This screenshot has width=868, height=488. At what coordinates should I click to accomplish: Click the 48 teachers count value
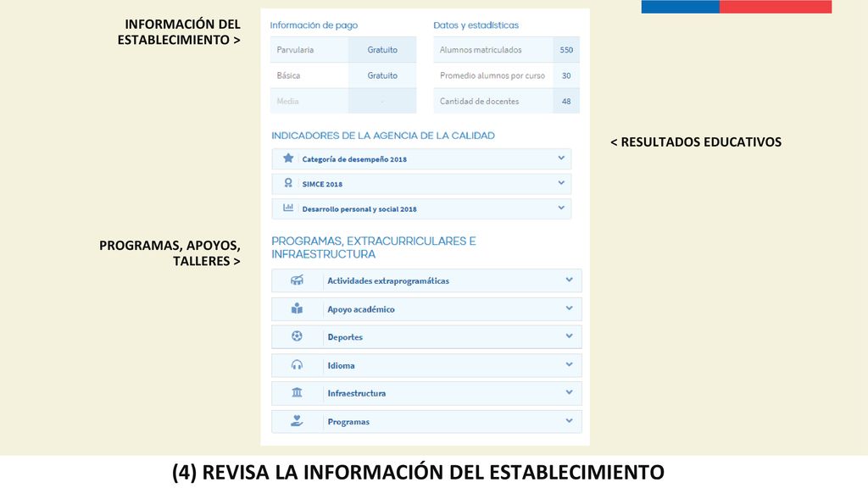click(x=566, y=102)
